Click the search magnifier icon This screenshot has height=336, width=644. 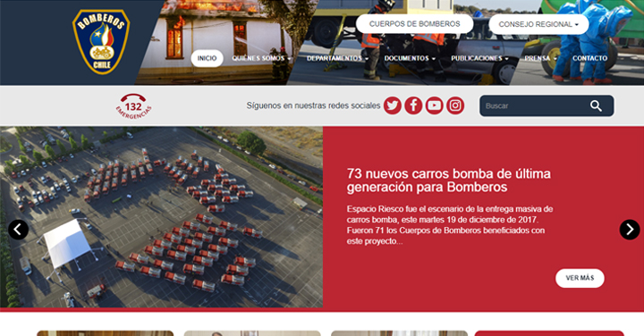coord(596,105)
